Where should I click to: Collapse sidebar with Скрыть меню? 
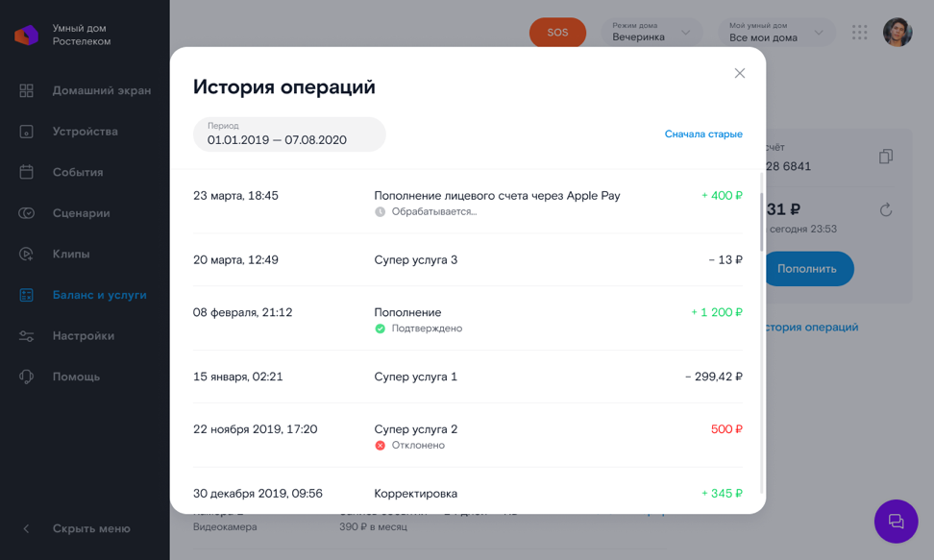click(90, 528)
